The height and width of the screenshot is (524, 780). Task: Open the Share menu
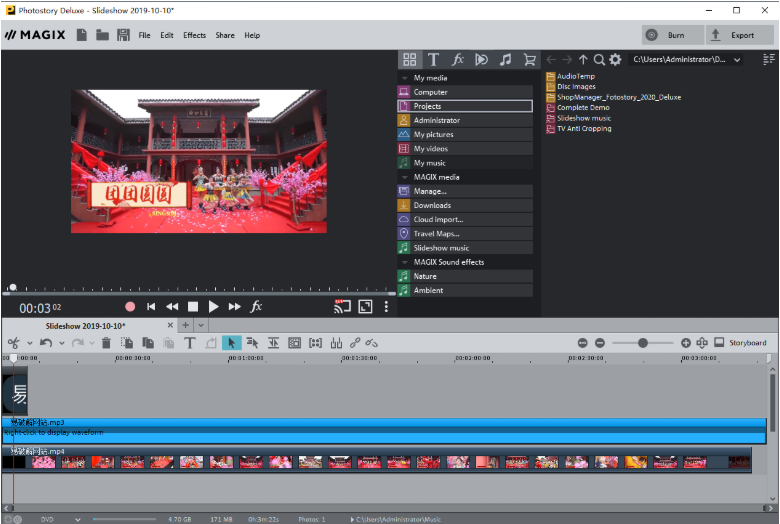click(225, 35)
